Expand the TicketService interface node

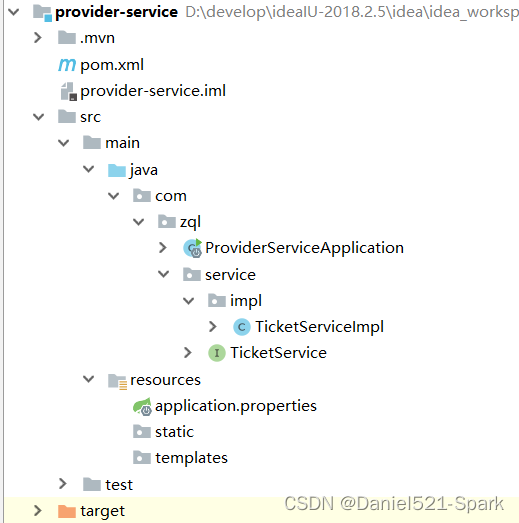pos(188,353)
